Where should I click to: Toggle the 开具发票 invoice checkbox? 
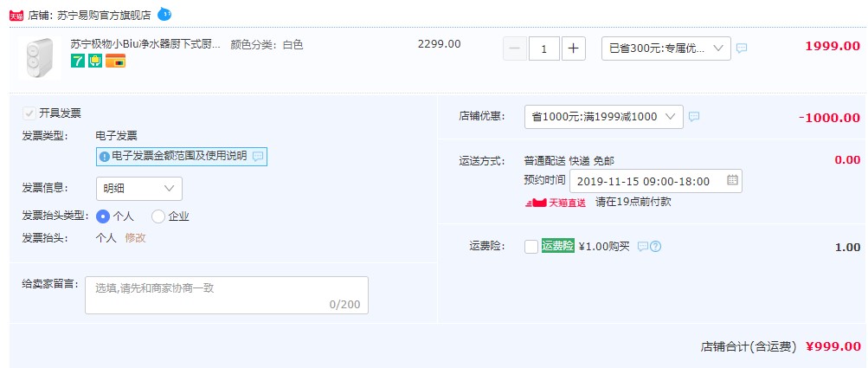click(x=29, y=113)
